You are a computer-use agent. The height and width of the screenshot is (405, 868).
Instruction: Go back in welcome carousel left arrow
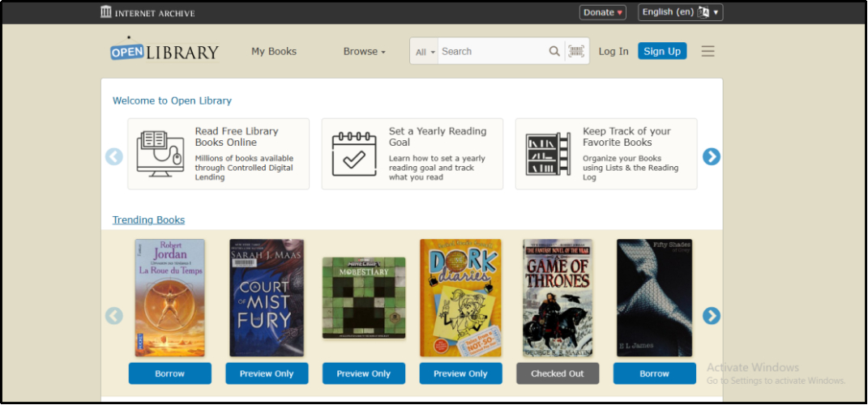114,156
